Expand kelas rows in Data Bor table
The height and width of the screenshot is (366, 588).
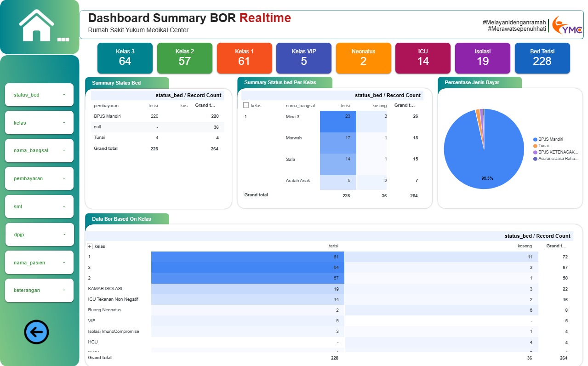coord(90,246)
